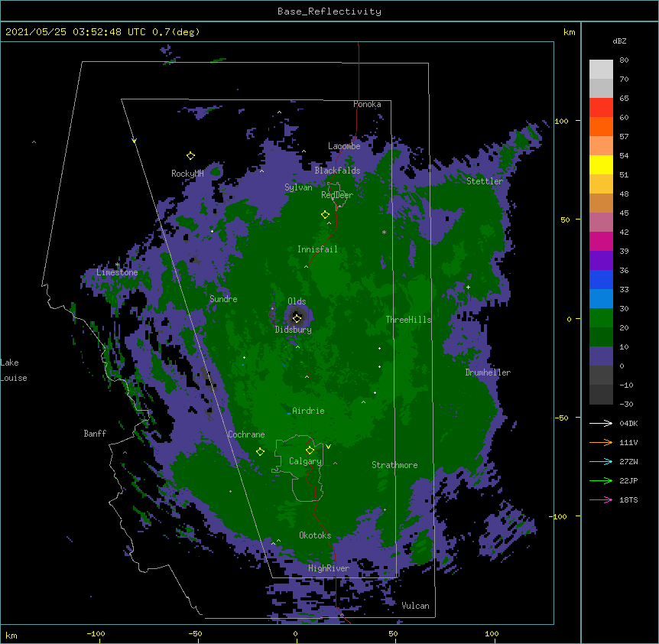Click the ThreeHills label
Screen dimensions: 659x644
click(408, 320)
